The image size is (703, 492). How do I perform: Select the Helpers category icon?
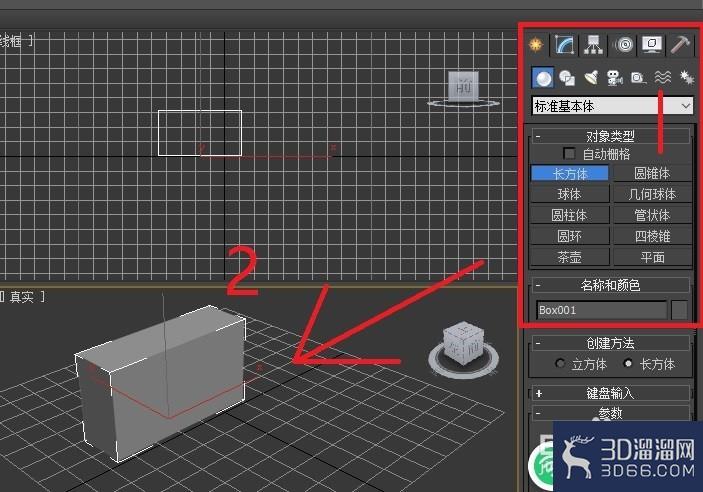(638, 78)
